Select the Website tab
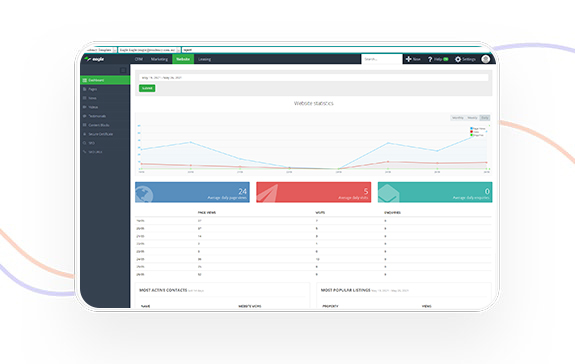This screenshot has width=575, height=364. [x=183, y=59]
